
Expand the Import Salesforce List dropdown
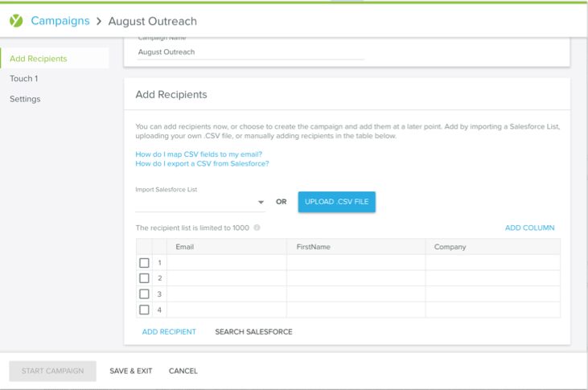[200, 203]
